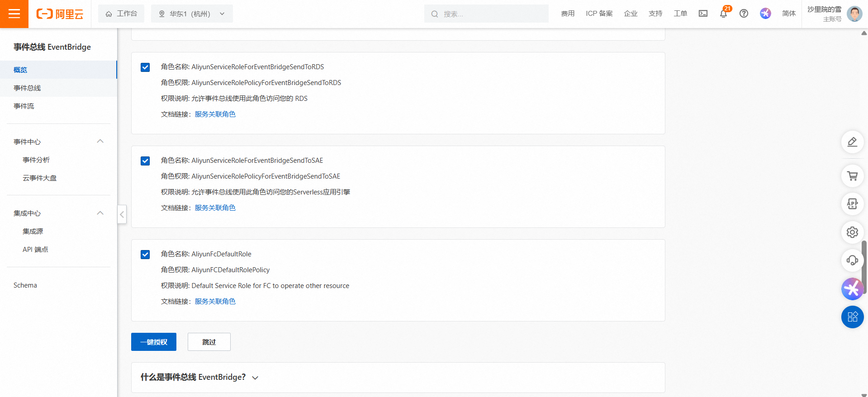Launch the floating AI assistant button
868x397 pixels.
[x=852, y=289]
